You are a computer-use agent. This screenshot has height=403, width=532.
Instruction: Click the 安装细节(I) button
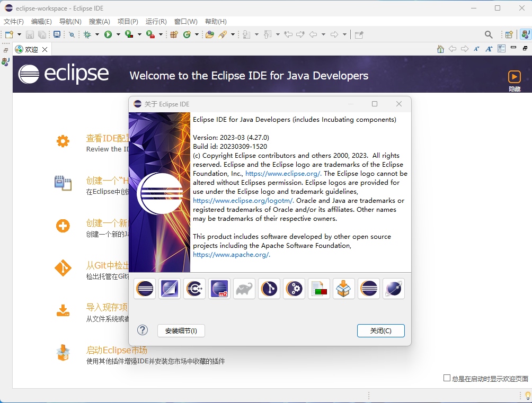pos(181,331)
